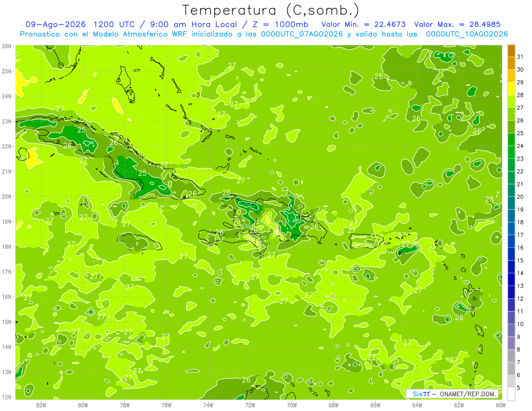Viewport: 532px width, 411px height.
Task: Click the longitude label 82W
Action: 41,405
